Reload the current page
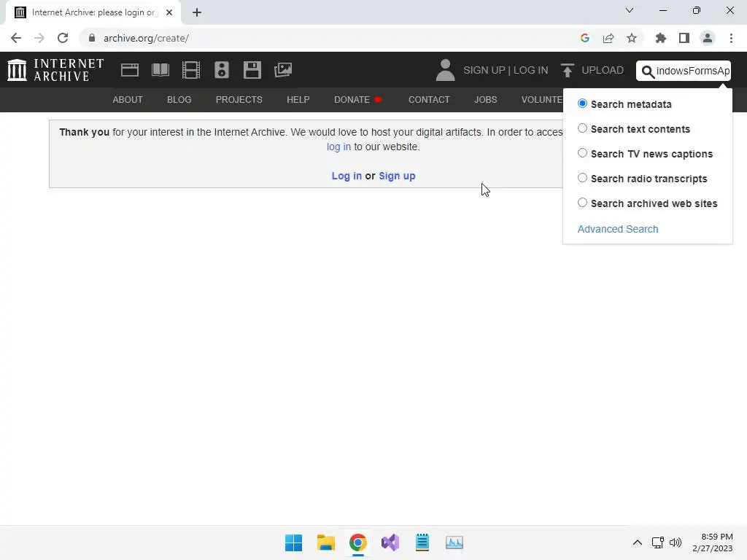Image resolution: width=747 pixels, height=560 pixels. pos(63,38)
